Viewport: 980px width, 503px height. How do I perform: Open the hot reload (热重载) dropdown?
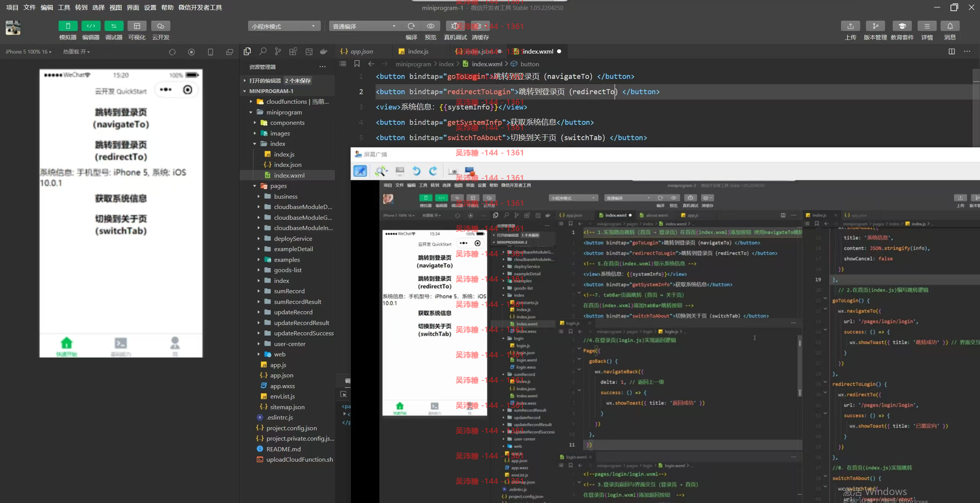(x=76, y=52)
